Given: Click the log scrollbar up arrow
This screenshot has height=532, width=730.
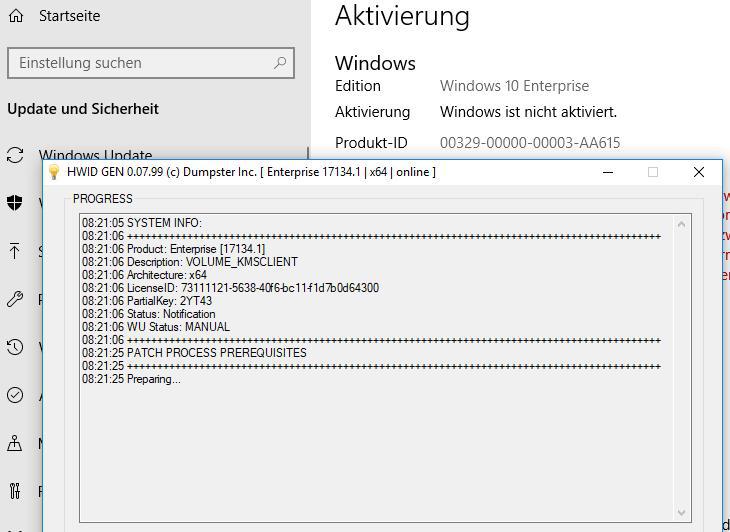Looking at the screenshot, I should pyautogui.click(x=682, y=225).
